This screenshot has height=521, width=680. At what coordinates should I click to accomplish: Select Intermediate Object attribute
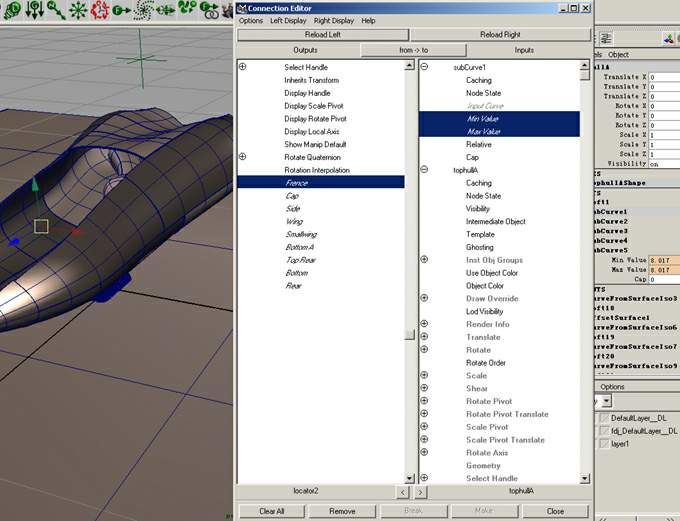click(x=496, y=222)
